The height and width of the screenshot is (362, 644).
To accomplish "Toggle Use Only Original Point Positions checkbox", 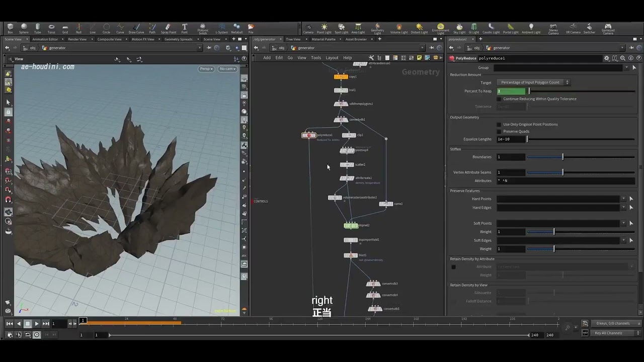I will click(499, 124).
